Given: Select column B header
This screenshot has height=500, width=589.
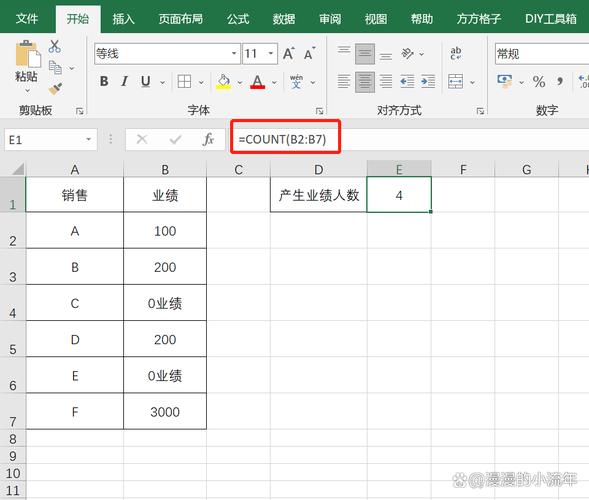Looking at the screenshot, I should (165, 169).
